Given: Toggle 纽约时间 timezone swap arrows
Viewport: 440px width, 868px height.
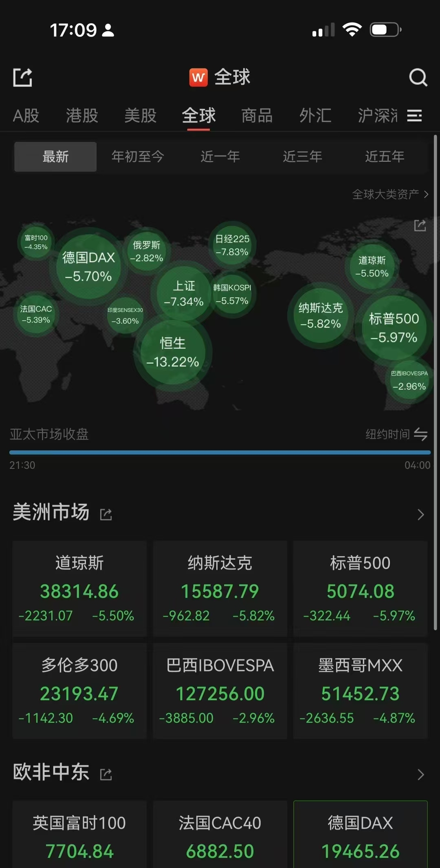Looking at the screenshot, I should [x=421, y=434].
